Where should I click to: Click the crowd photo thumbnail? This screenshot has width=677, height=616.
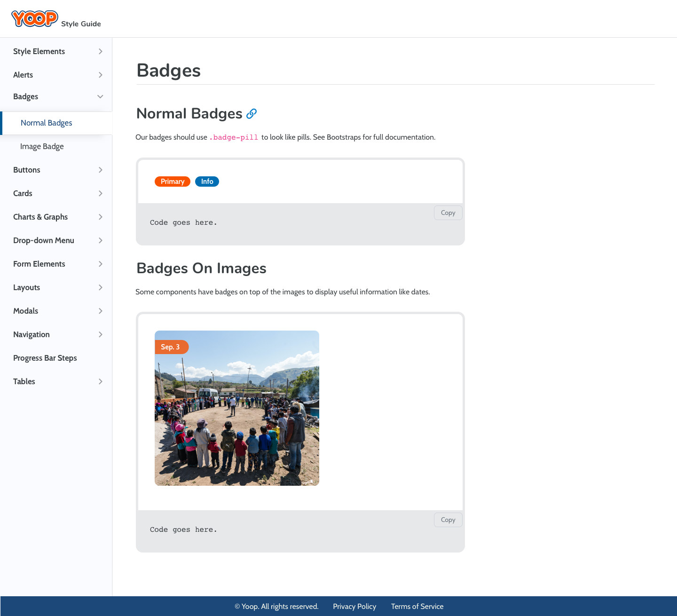237,408
